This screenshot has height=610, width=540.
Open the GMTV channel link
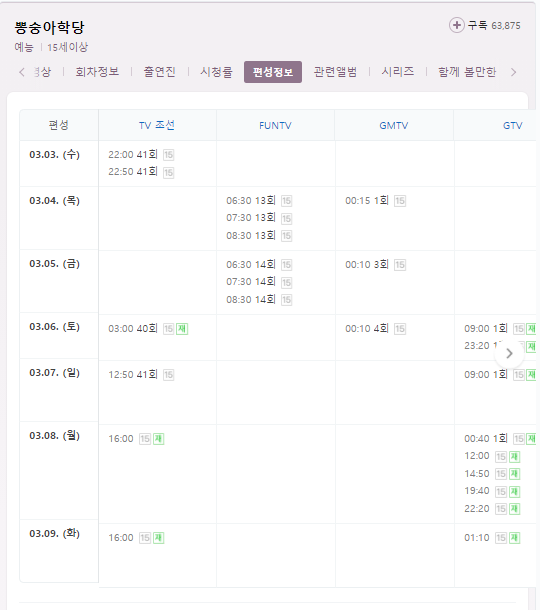(394, 125)
